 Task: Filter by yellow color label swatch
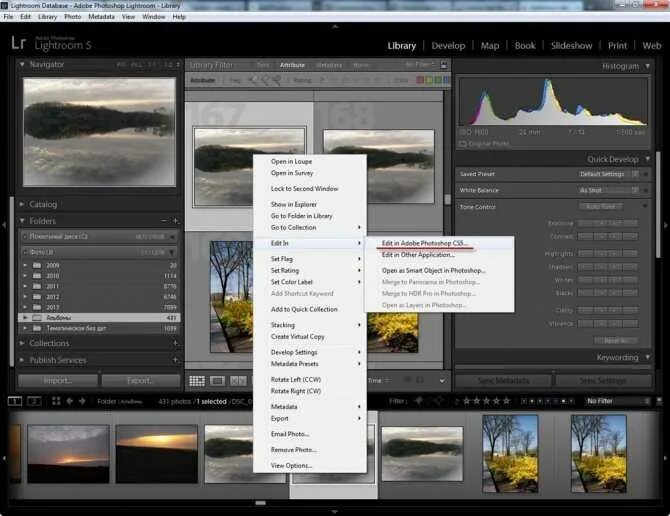tap(429, 80)
